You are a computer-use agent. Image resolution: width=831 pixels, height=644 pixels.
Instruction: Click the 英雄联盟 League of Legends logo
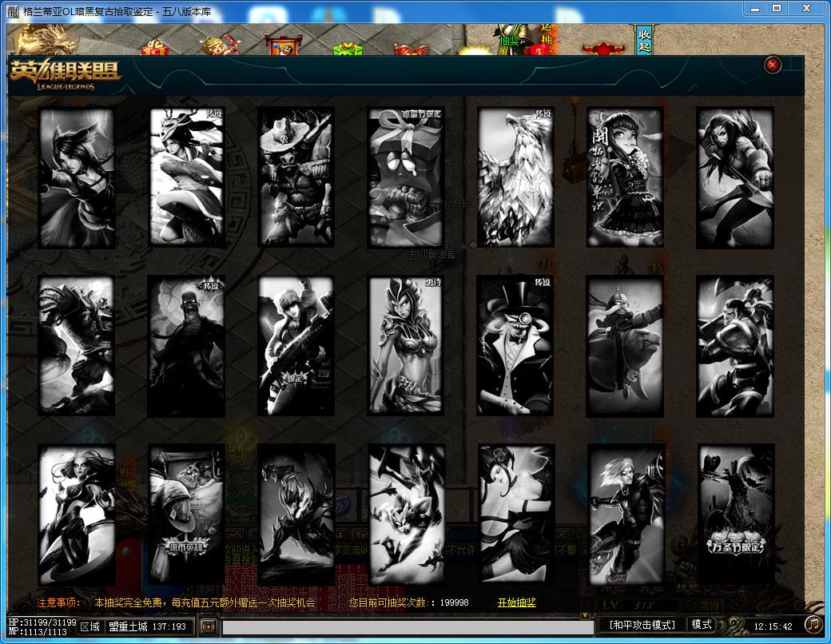(x=66, y=74)
